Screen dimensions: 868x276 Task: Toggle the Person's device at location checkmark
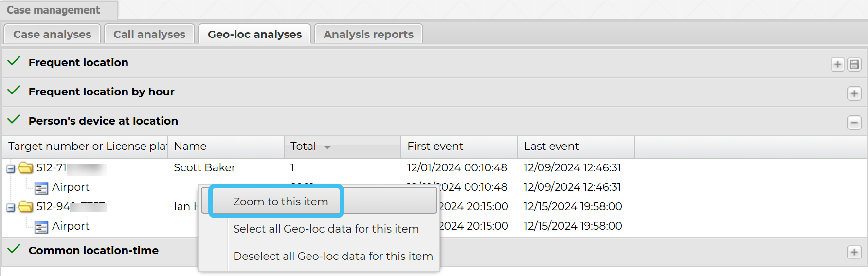14,120
